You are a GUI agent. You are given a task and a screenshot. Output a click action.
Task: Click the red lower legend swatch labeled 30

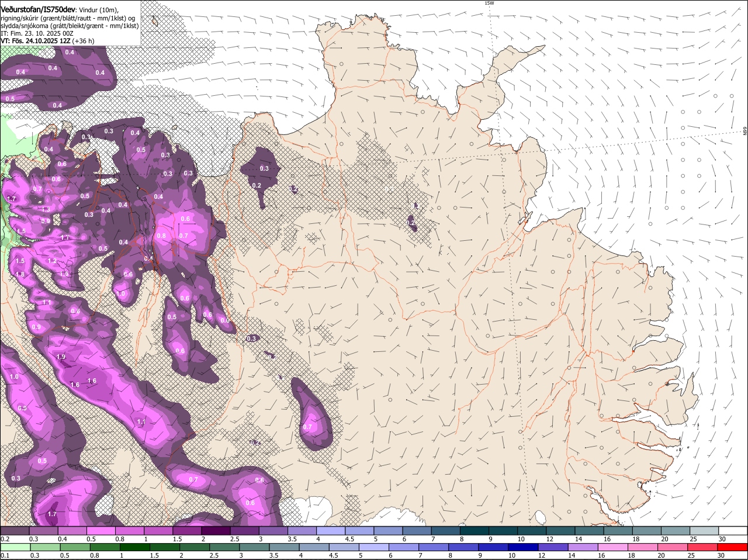click(x=733, y=548)
